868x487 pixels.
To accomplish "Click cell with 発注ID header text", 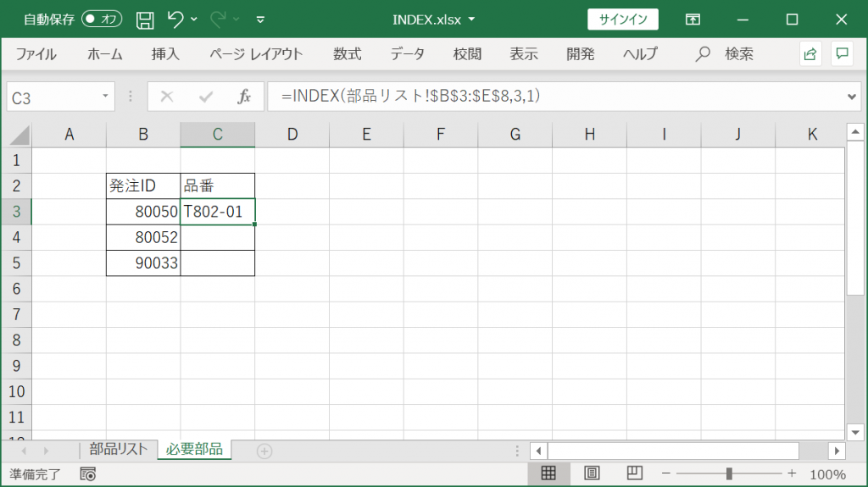I will pos(143,186).
